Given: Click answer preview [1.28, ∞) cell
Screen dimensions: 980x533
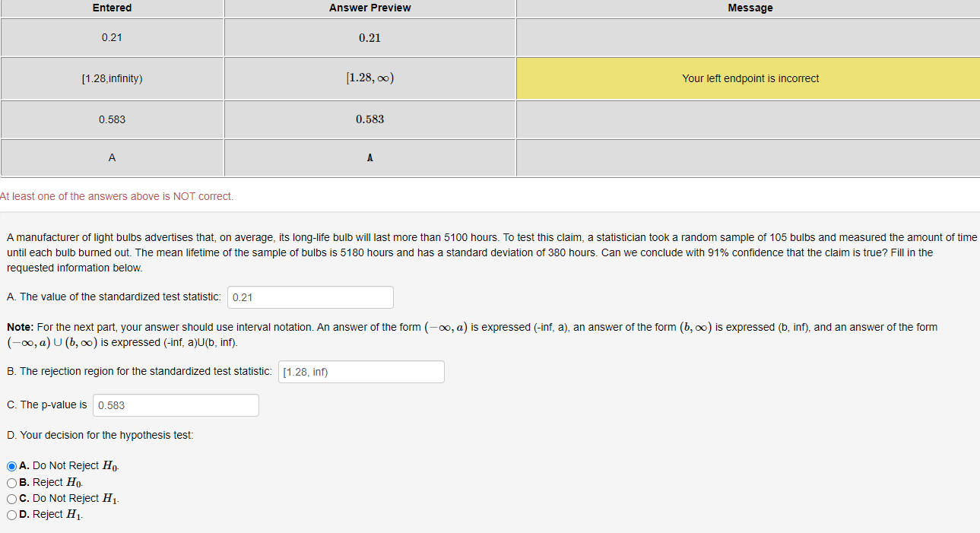Looking at the screenshot, I should 370,78.
